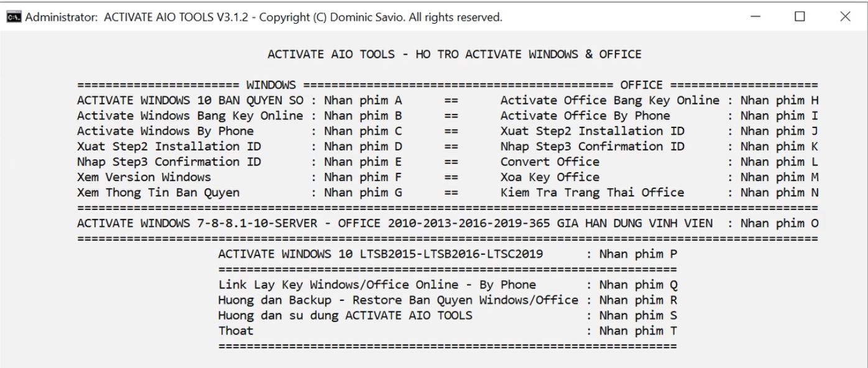The height and width of the screenshot is (368, 868).
Task: Click 'Nhan phim M' label
Action: [x=779, y=177]
